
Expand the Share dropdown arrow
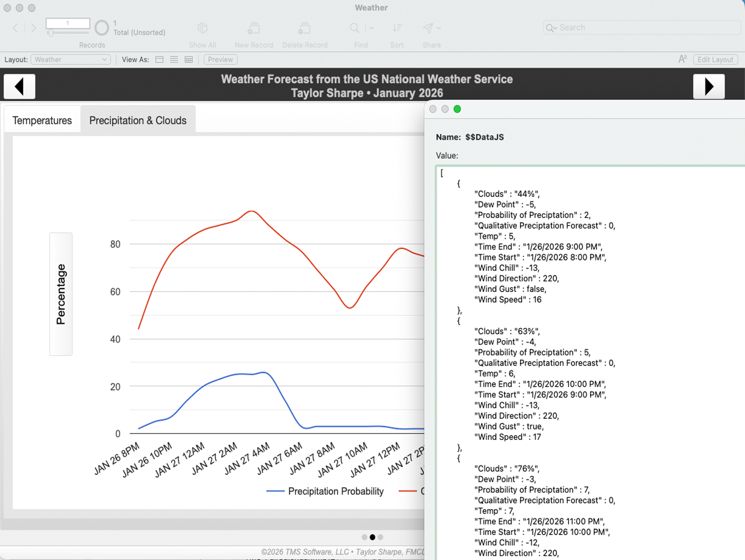[x=438, y=28]
